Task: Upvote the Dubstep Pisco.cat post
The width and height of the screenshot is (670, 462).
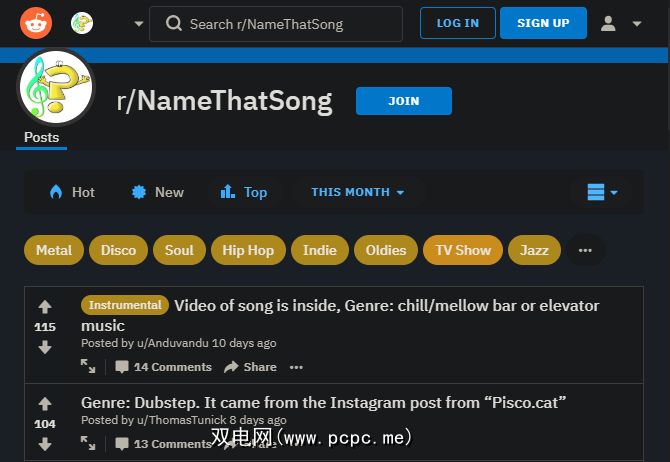Action: [45, 403]
